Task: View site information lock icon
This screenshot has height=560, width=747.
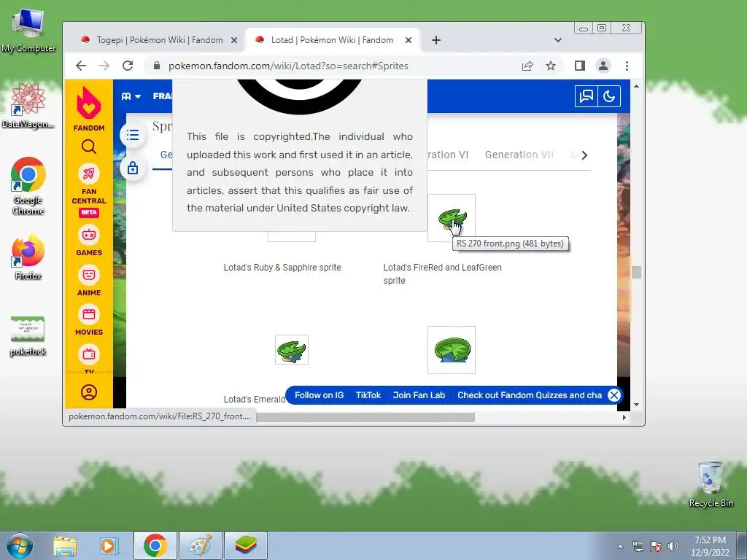Action: pos(157,66)
